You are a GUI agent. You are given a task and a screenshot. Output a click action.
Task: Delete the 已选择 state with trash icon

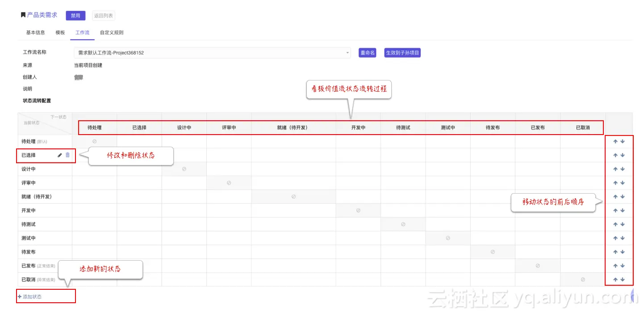(67, 155)
